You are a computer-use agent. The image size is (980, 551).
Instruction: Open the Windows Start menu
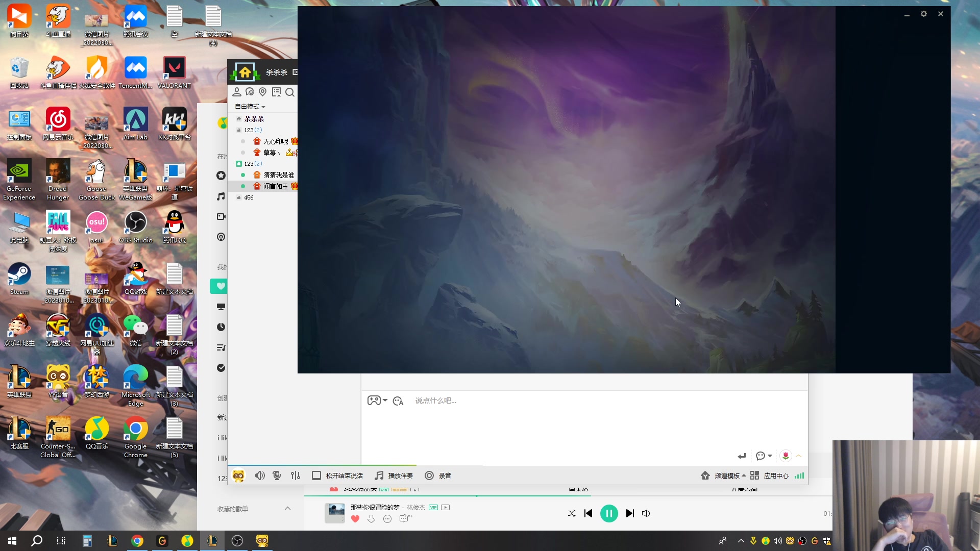(x=12, y=541)
